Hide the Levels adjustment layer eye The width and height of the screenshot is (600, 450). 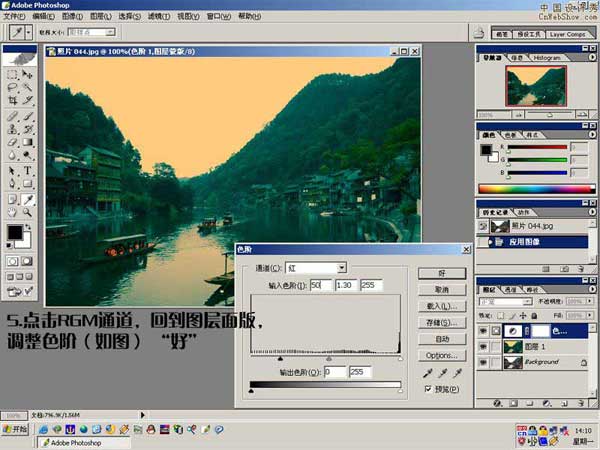(x=483, y=331)
